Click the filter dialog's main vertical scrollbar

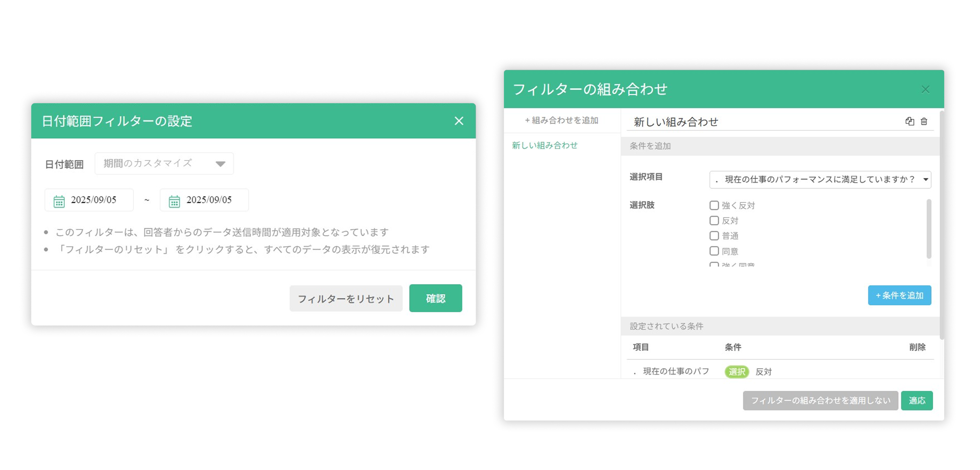point(942,225)
